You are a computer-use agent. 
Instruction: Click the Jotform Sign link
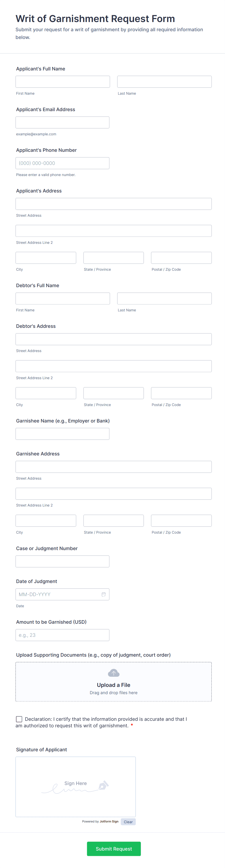[109, 822]
